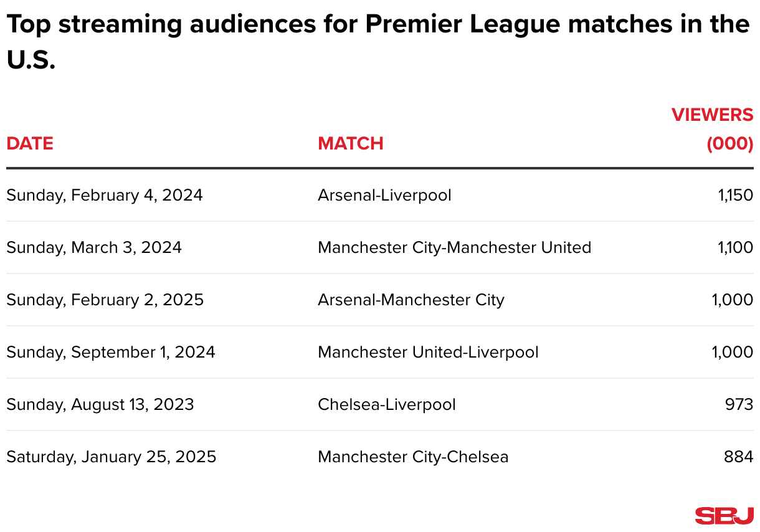Select Manchester United-Liverpool match cell
This screenshot has height=532, width=760.
point(428,352)
